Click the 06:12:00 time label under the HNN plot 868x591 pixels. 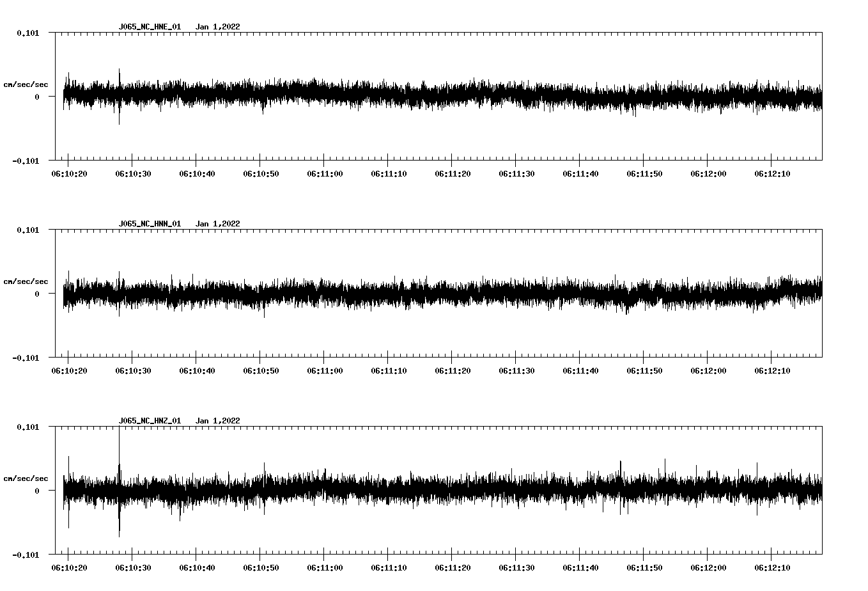tap(708, 371)
